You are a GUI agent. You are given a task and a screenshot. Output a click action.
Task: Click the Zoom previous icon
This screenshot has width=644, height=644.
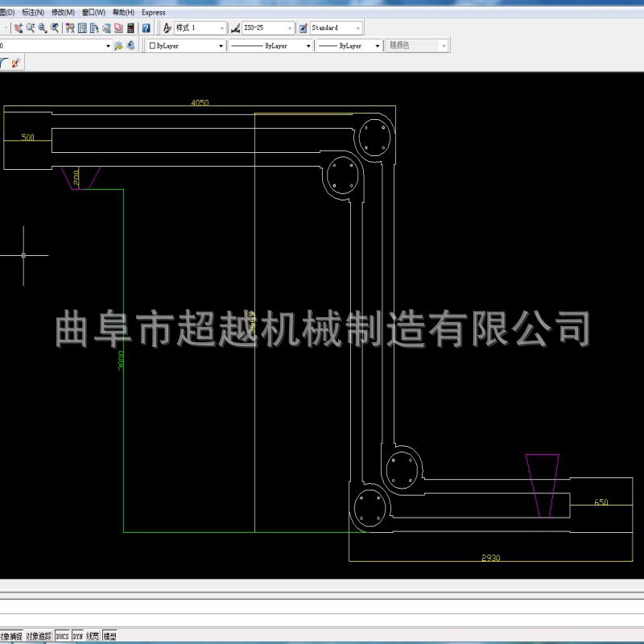pyautogui.click(x=55, y=28)
